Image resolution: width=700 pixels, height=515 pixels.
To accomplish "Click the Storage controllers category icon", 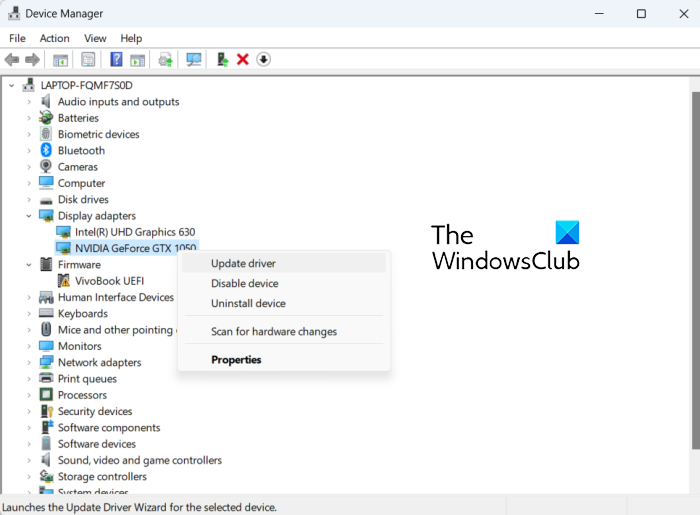I will 46,476.
